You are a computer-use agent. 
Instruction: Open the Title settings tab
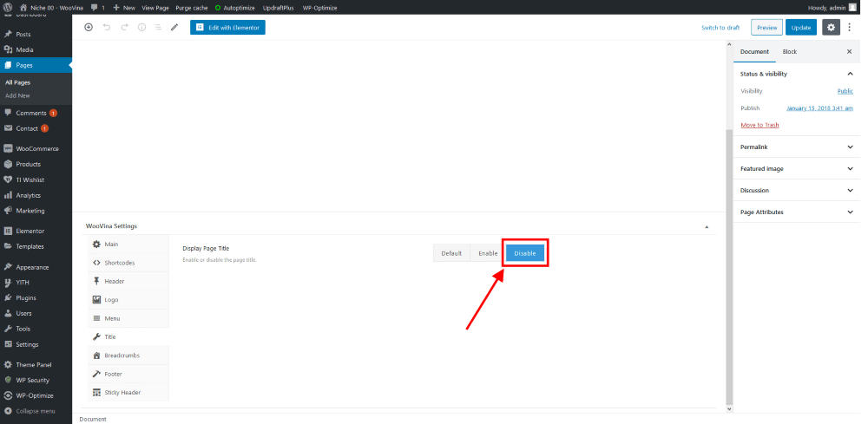pos(128,336)
